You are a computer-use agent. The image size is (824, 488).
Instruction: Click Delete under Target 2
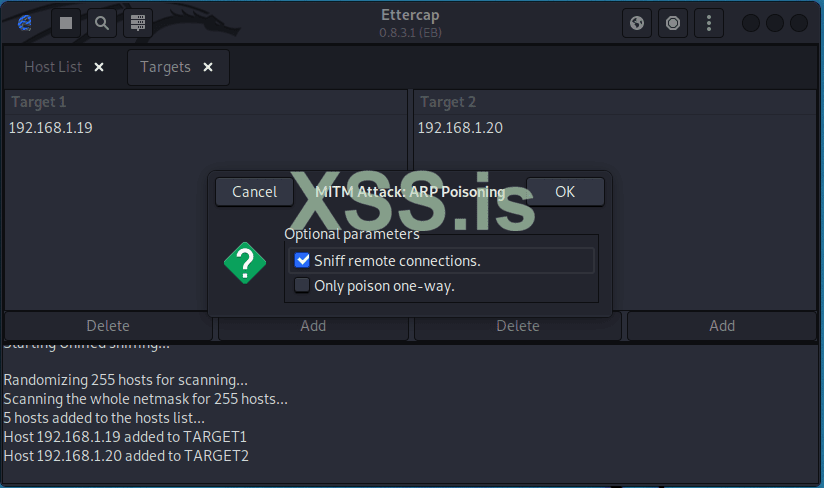coord(518,326)
